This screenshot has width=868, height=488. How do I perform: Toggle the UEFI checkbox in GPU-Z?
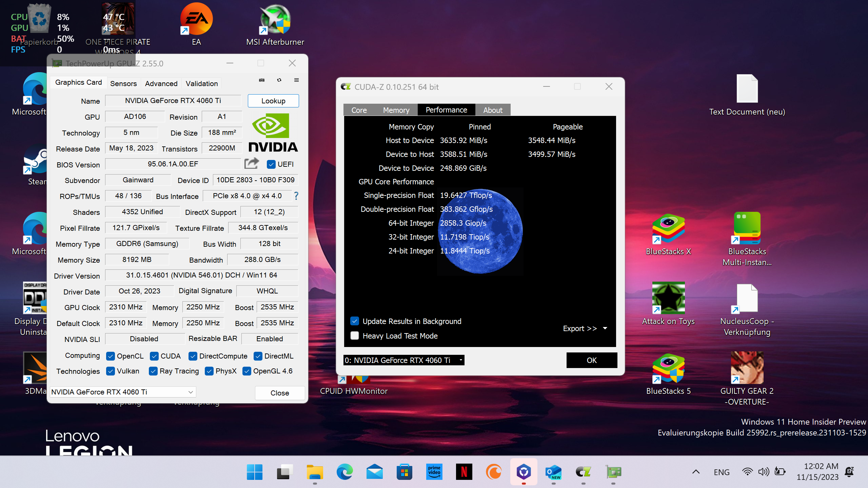(x=271, y=164)
